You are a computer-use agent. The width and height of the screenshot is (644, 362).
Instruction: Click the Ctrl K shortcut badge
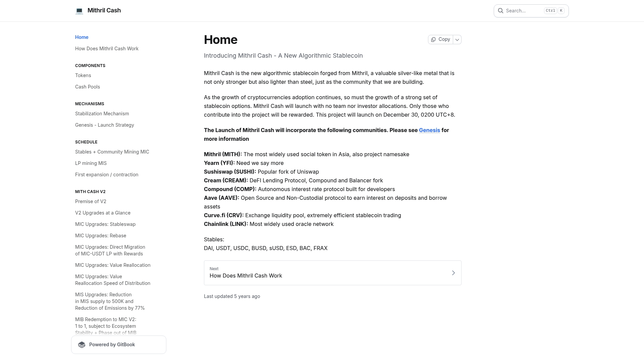554,10
